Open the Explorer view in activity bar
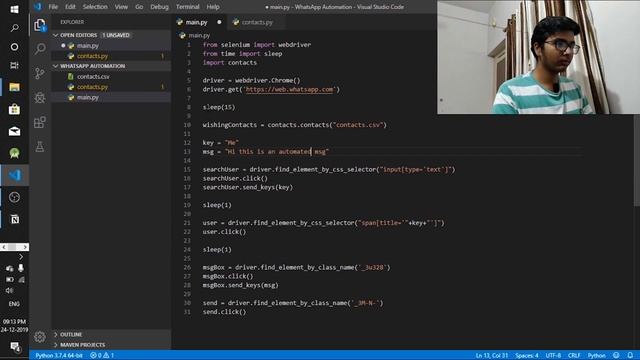The width and height of the screenshot is (640, 360). click(x=40, y=25)
